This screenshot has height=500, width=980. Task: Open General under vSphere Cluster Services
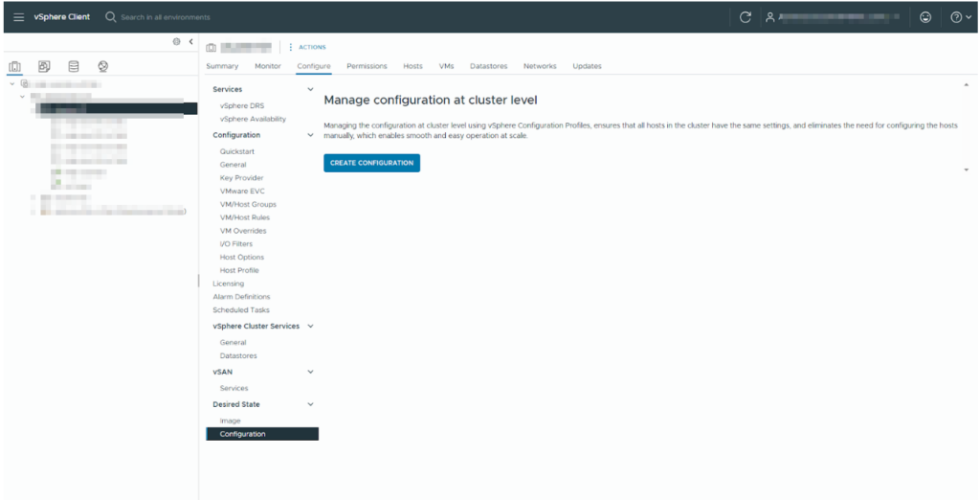pyautogui.click(x=234, y=342)
